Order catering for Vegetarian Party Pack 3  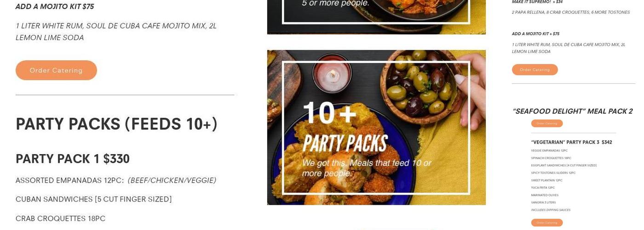coord(546,223)
